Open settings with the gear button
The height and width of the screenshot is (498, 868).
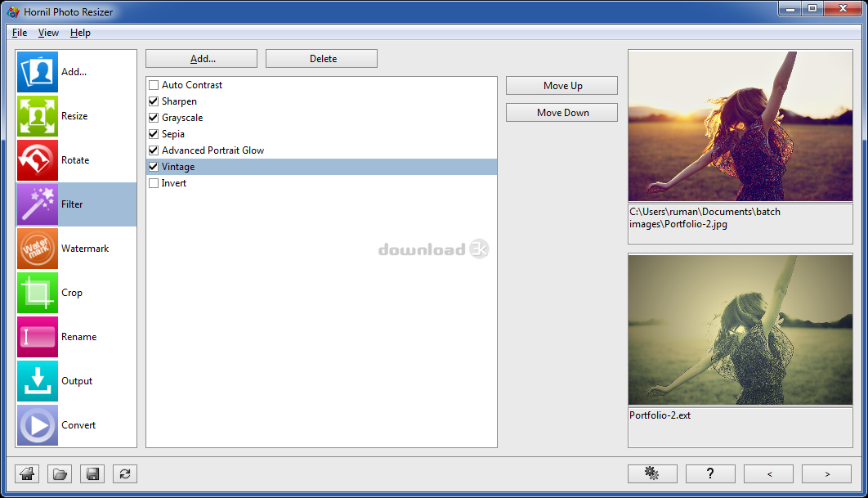pyautogui.click(x=652, y=473)
